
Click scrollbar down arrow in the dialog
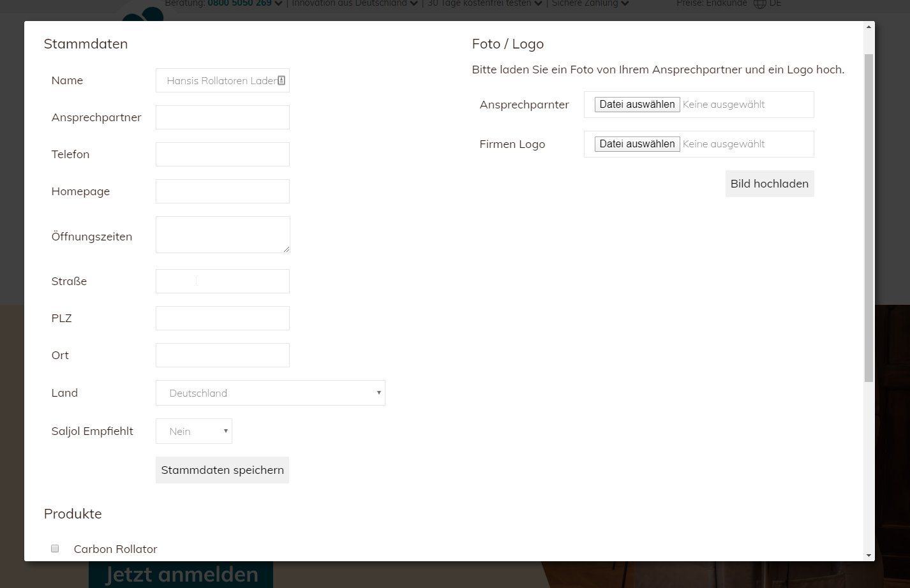click(869, 555)
